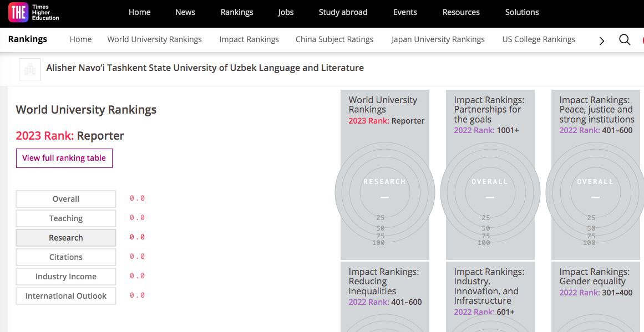Select the Overall score tab
This screenshot has height=332, width=644.
(x=66, y=199)
